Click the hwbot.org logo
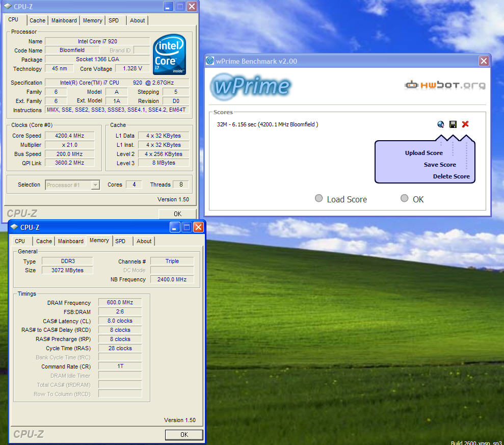This screenshot has width=504, height=445. point(445,85)
